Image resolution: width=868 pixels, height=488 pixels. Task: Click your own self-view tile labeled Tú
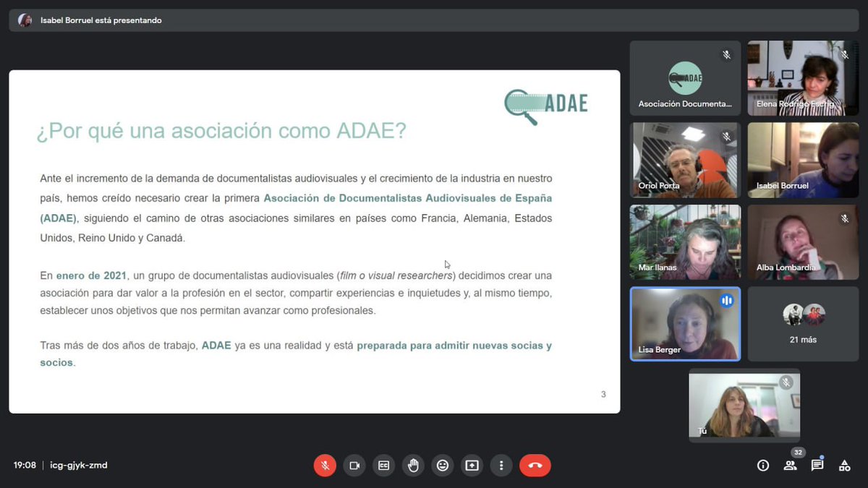(x=744, y=405)
